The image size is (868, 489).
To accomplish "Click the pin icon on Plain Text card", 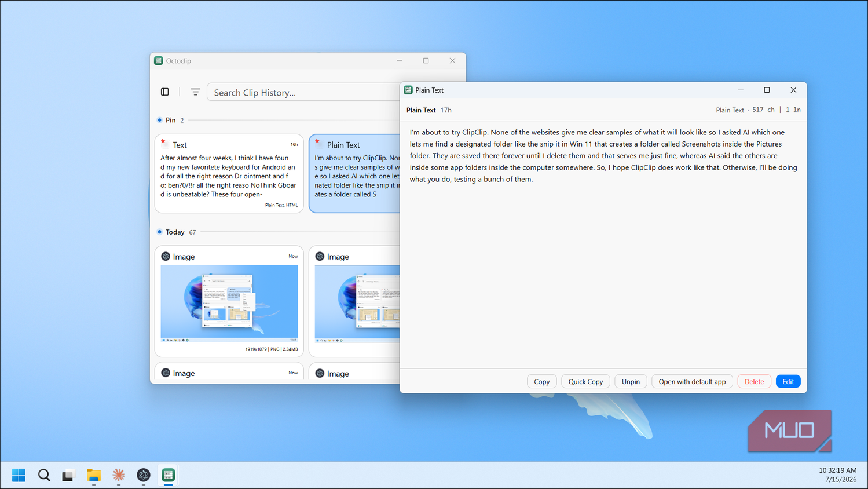I will point(318,142).
